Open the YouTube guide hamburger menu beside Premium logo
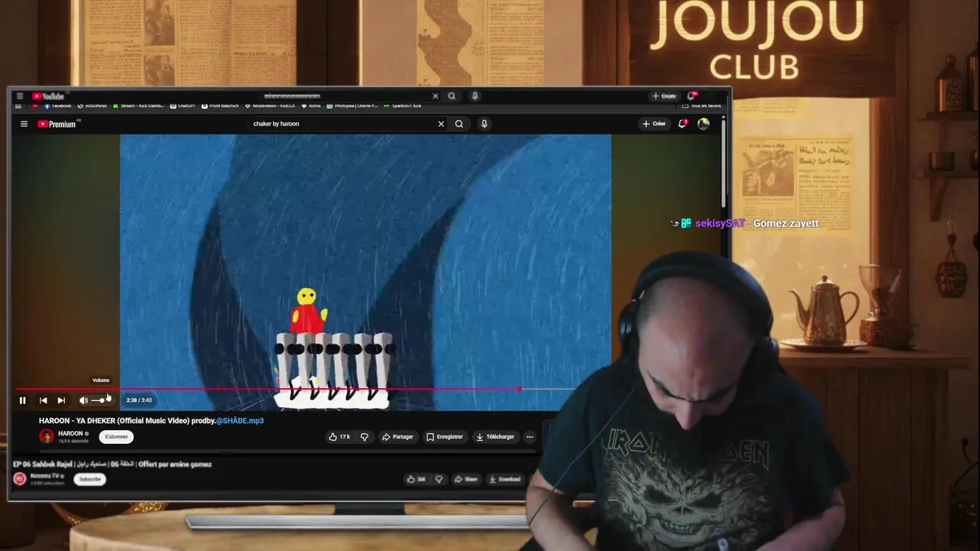 pyautogui.click(x=24, y=124)
